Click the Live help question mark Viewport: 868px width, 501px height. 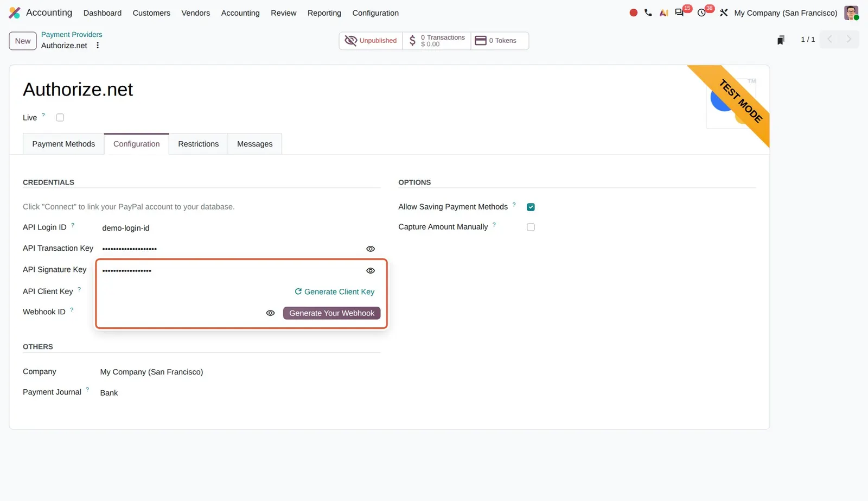43,115
